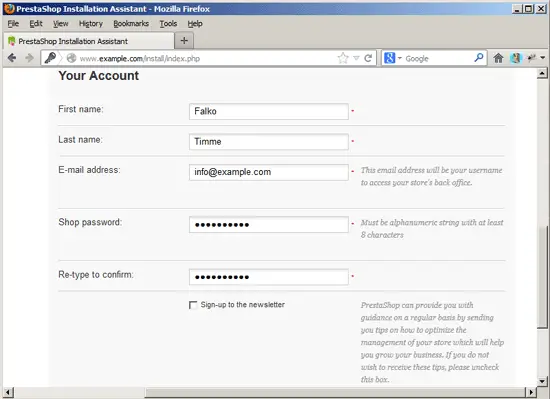
Task: Click the URL address bar text
Action: (140, 59)
